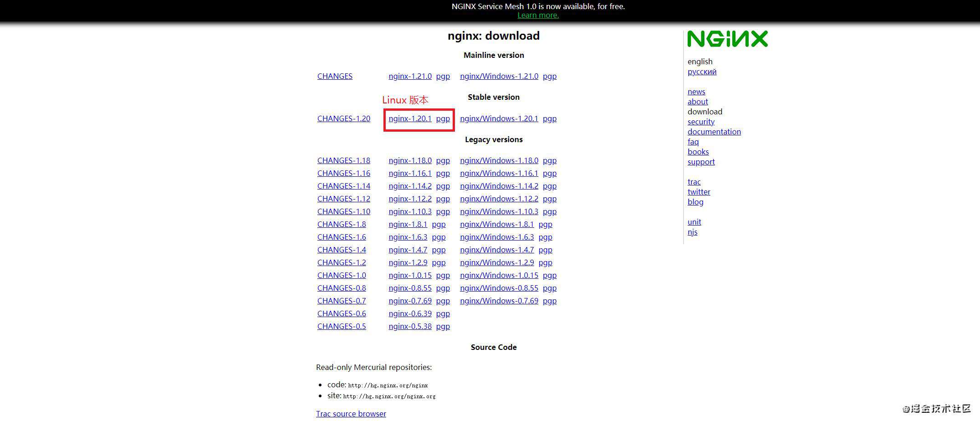Image resolution: width=980 pixels, height=421 pixels.
Task: Open the twitter link
Action: click(699, 192)
